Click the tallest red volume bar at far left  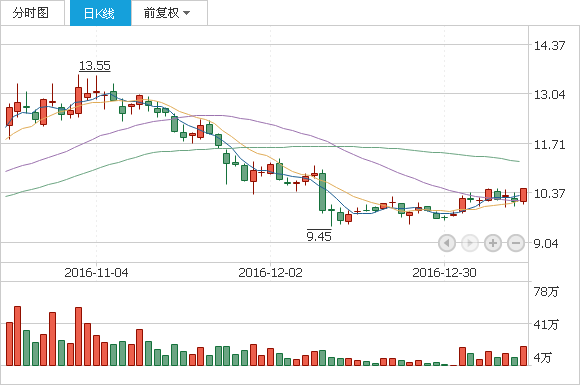click(x=17, y=336)
